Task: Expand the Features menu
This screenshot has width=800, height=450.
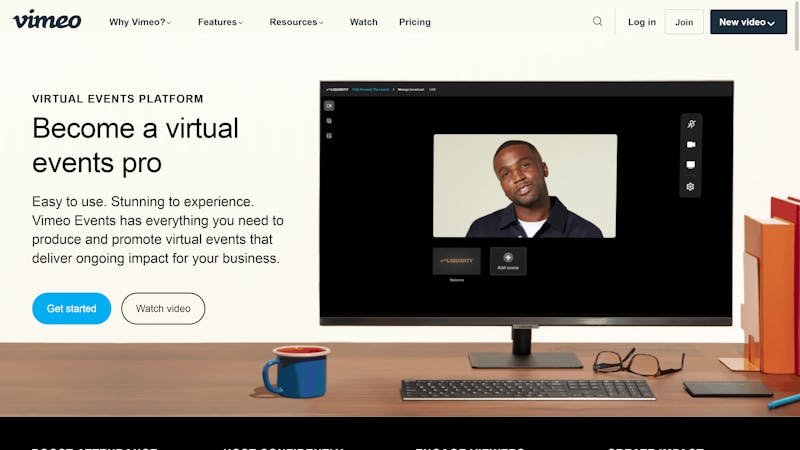Action: click(220, 22)
